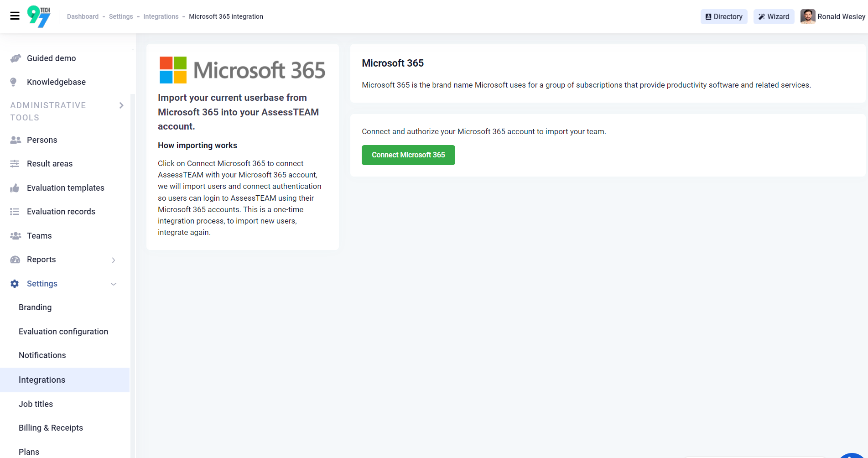
Task: Open Billing & Receipts in sidebar
Action: click(x=51, y=428)
